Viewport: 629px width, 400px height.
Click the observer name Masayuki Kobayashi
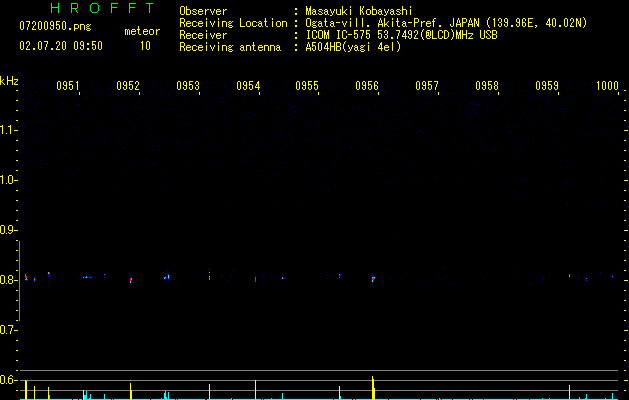click(359, 11)
